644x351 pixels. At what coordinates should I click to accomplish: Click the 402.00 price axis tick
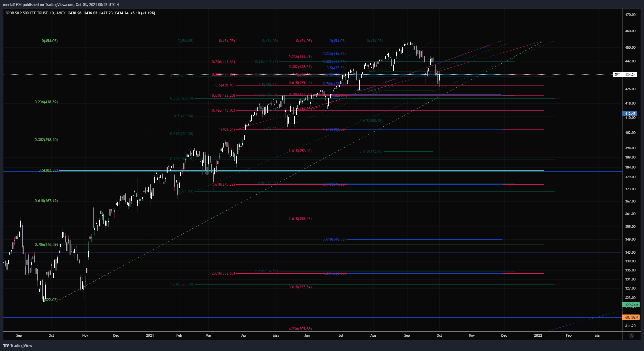pos(630,133)
